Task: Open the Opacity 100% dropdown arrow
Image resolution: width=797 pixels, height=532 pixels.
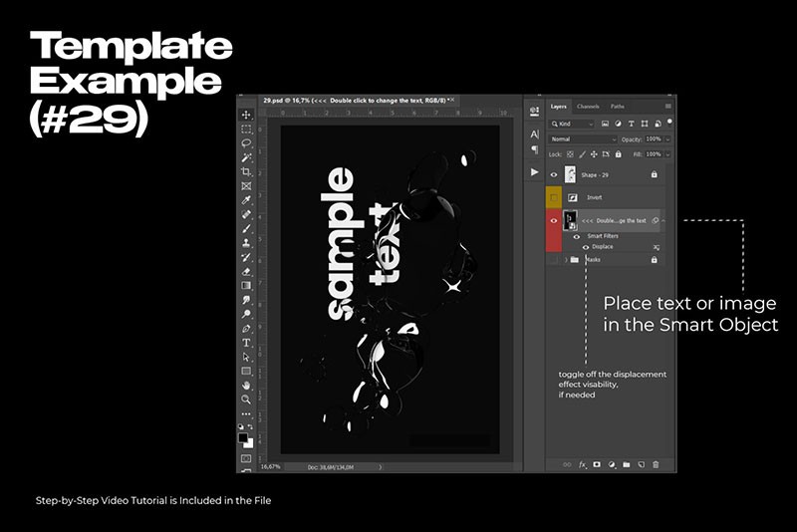Action: (669, 139)
